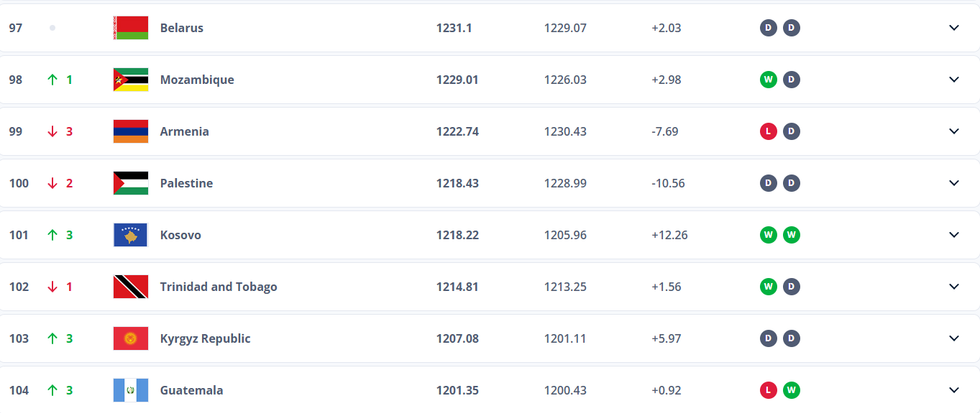Open the Palestine team name link
Image resolution: width=980 pixels, height=413 pixels.
186,183
